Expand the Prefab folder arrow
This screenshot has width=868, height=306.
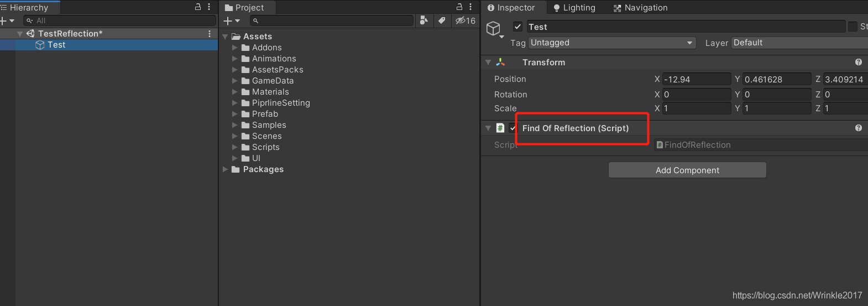click(235, 114)
